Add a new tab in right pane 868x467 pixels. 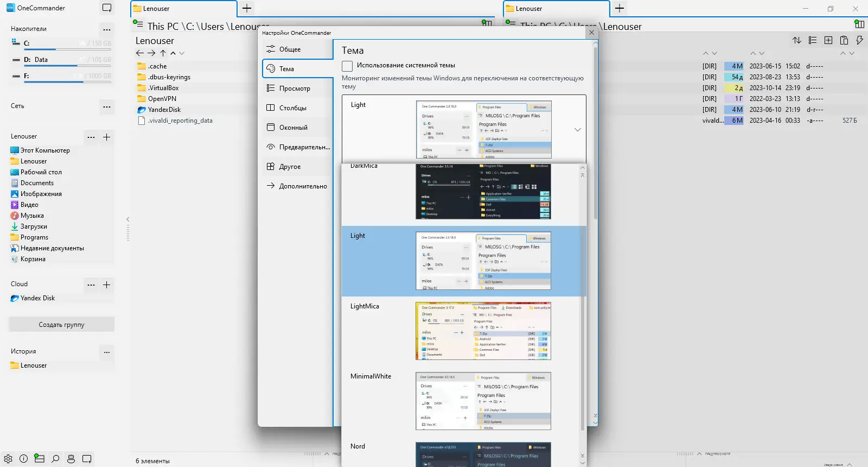(620, 8)
